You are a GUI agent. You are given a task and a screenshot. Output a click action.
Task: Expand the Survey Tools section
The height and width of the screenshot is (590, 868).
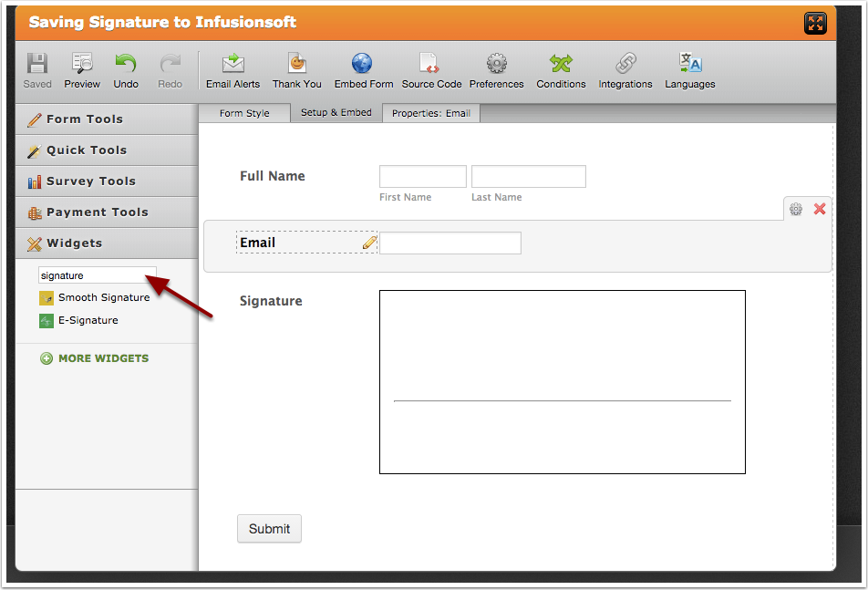click(x=107, y=181)
